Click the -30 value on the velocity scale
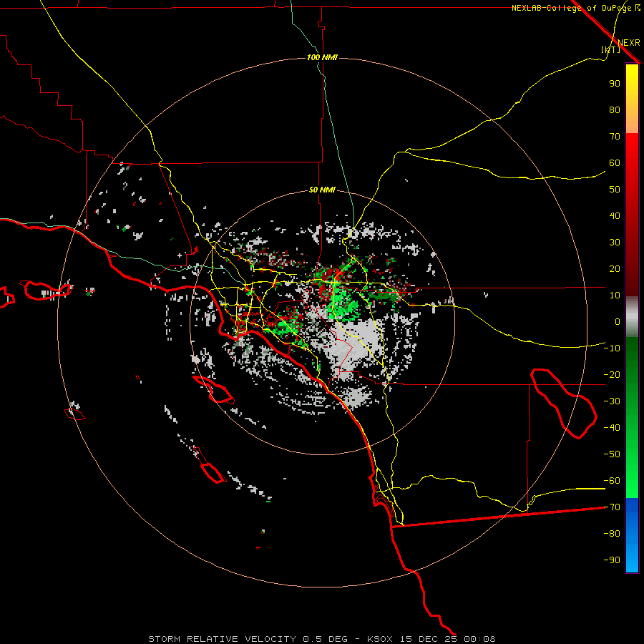The image size is (644, 644). point(612,401)
